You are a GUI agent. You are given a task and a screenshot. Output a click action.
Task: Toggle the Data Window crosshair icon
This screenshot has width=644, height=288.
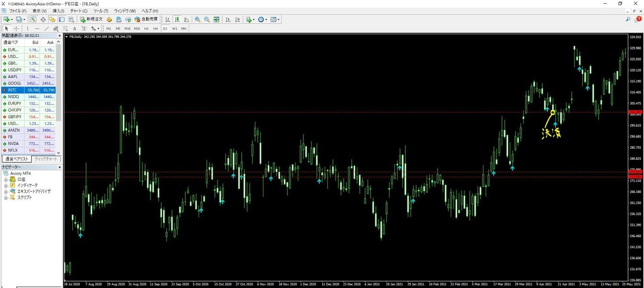click(x=43, y=20)
